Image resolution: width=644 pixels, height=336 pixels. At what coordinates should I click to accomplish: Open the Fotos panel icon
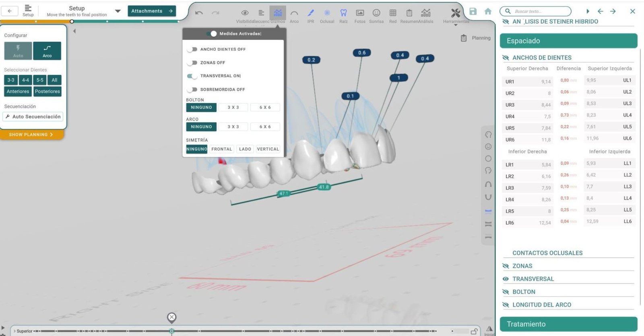pos(360,14)
